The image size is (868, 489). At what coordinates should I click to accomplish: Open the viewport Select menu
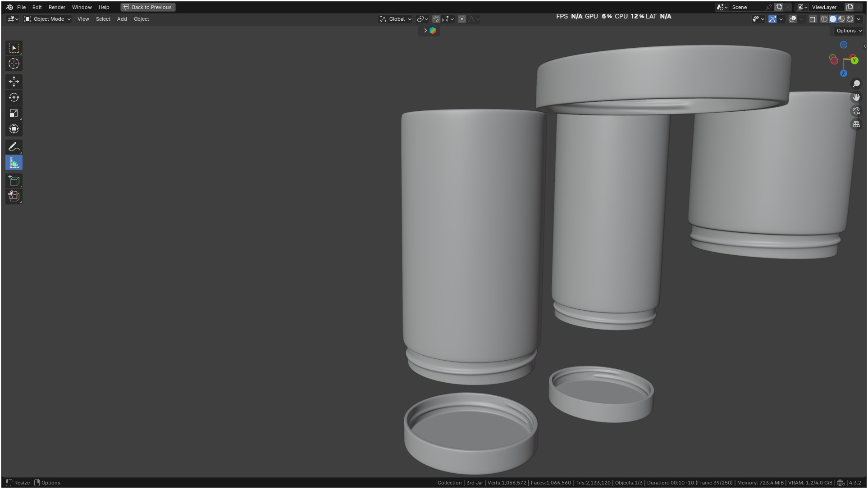click(103, 19)
